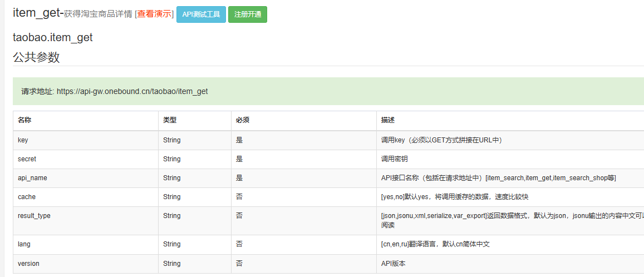Click the String type in key row

171,140
